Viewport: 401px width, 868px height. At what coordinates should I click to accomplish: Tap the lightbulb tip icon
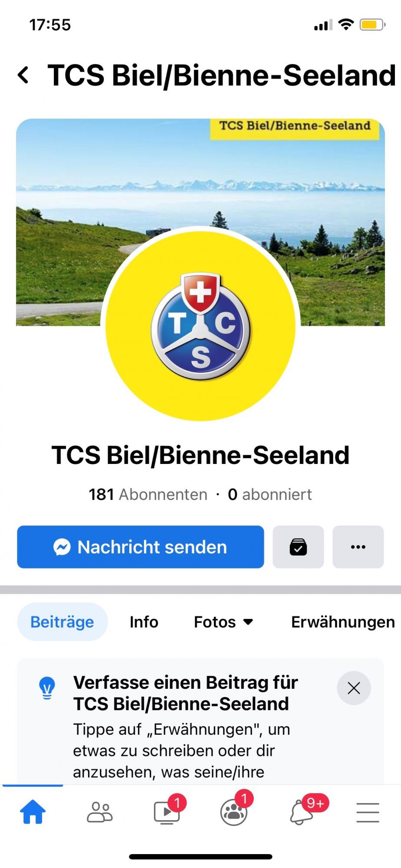47,688
